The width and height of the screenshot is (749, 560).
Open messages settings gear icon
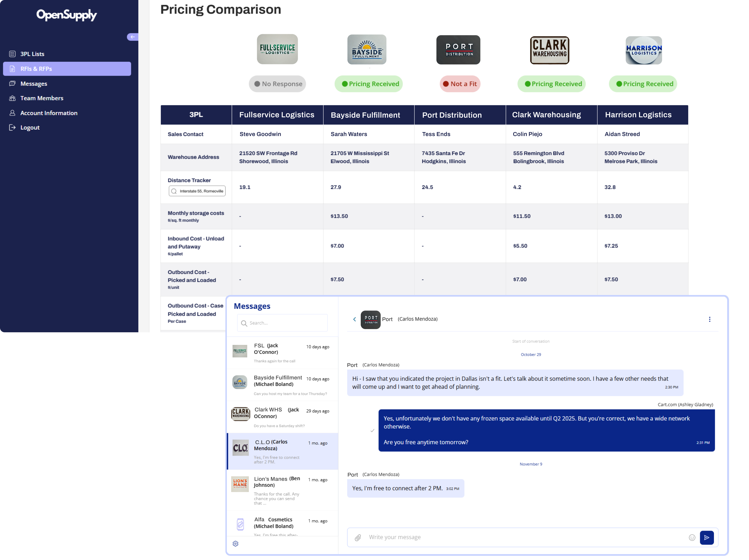[236, 544]
